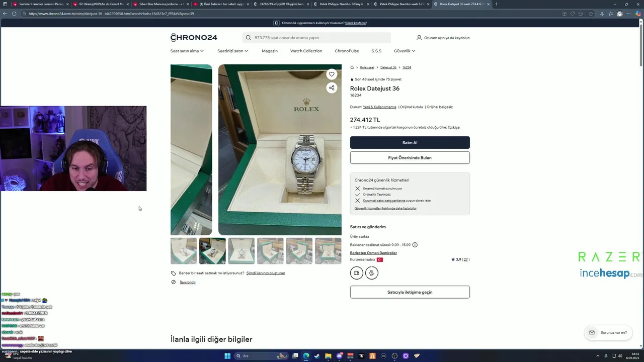Click Şimdi ilanınızı oluşturun link

coord(266,273)
